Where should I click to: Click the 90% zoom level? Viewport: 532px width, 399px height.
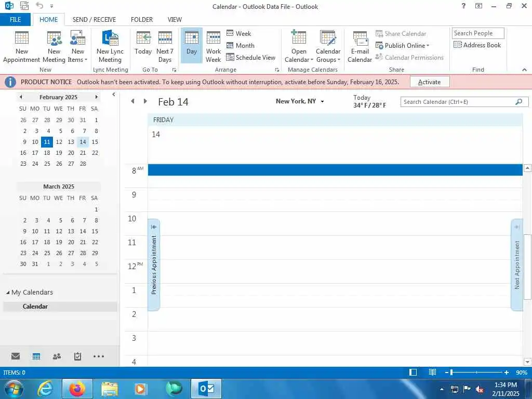pyautogui.click(x=522, y=373)
